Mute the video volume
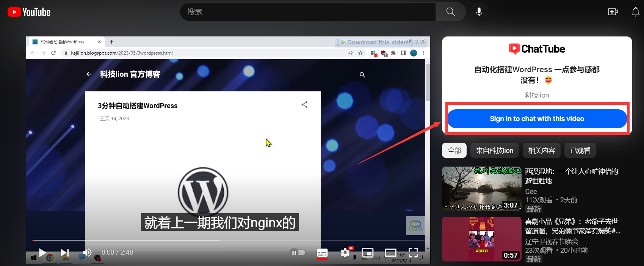Image resolution: width=644 pixels, height=266 pixels. point(87,252)
